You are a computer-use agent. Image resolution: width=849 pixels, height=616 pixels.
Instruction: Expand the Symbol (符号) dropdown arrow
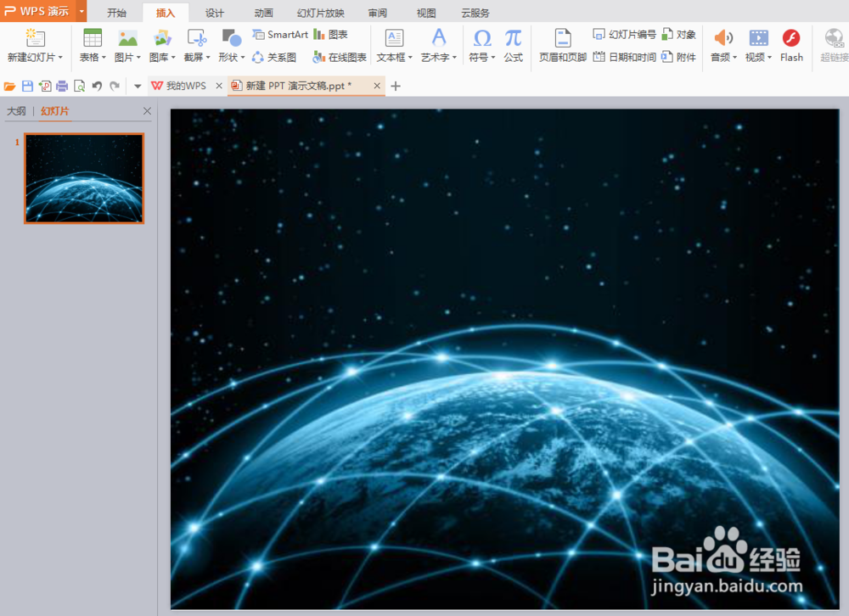pos(493,58)
